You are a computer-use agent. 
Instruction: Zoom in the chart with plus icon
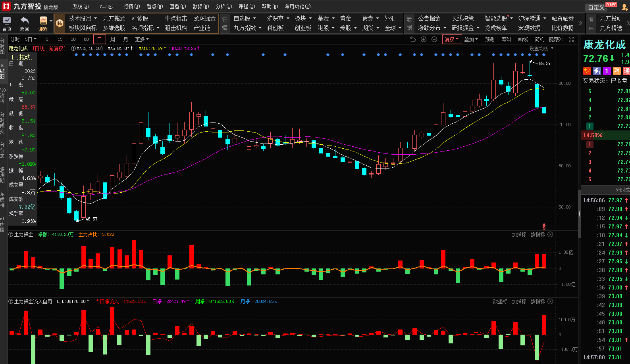(424, 39)
